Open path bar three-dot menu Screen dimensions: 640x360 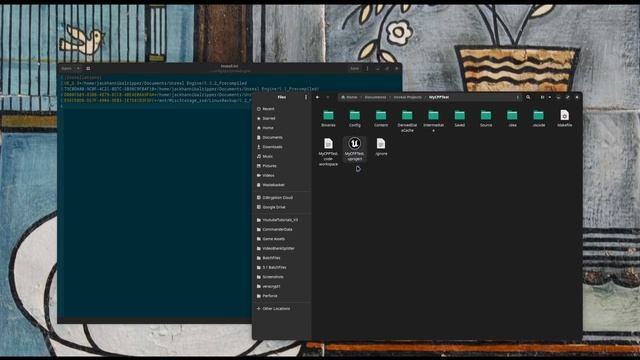click(x=518, y=97)
